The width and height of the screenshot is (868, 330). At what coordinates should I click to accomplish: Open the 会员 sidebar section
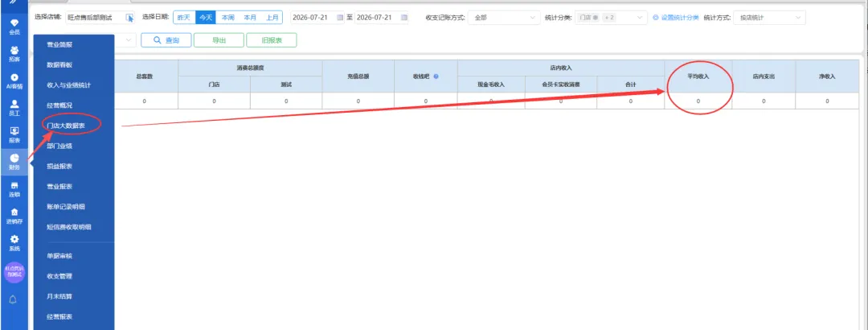[14, 26]
